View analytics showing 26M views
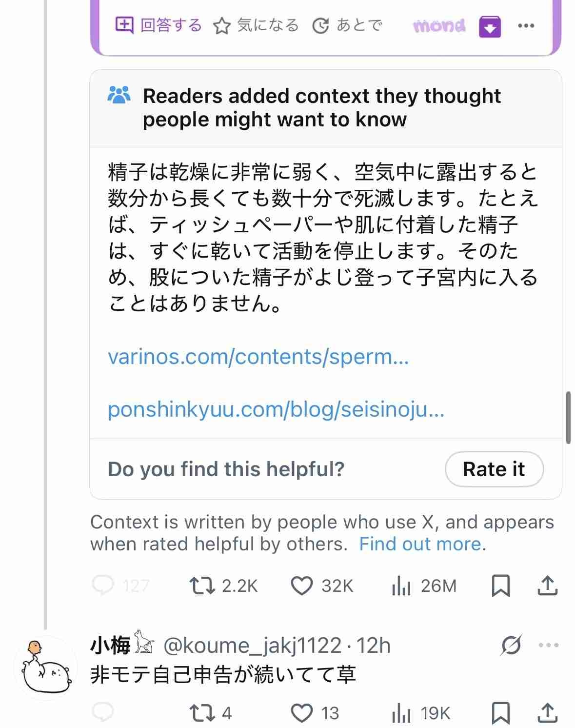This screenshot has width=575, height=728. point(401,586)
